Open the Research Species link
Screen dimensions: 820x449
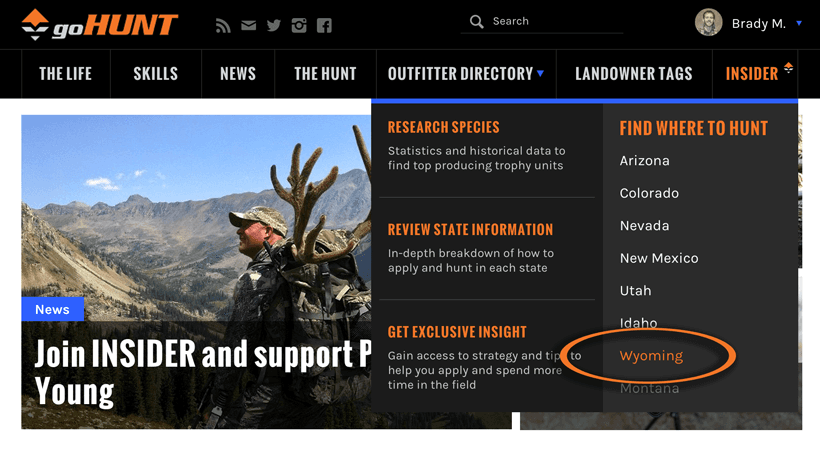[x=443, y=128]
